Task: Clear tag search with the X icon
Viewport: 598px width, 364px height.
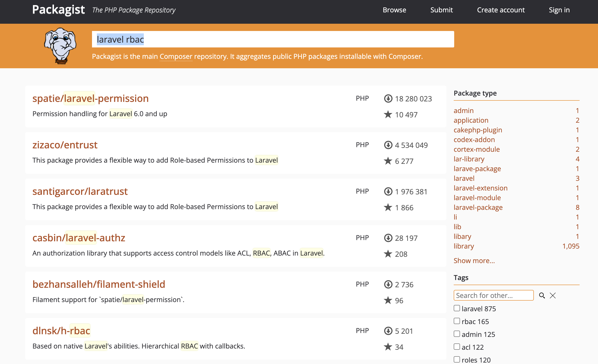Action: pyautogui.click(x=553, y=296)
